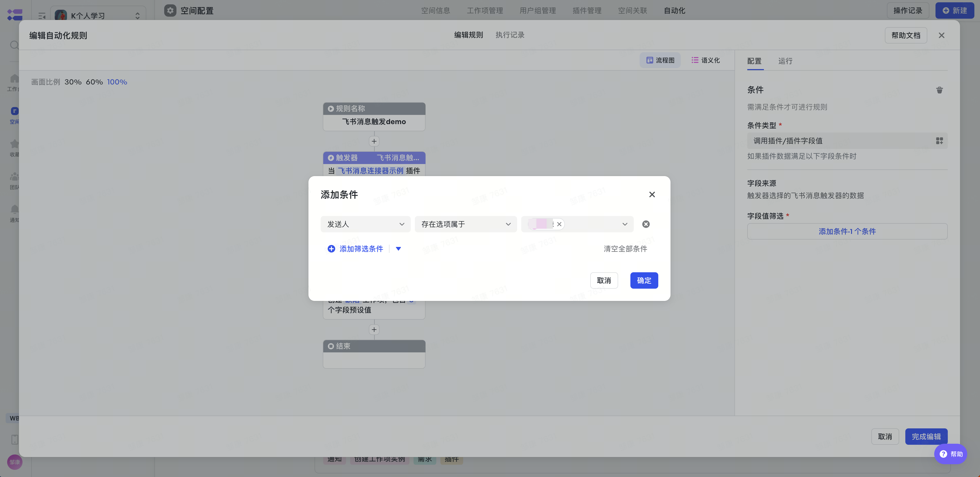
Task: Select the 规则名称 node header
Action: [374, 109]
